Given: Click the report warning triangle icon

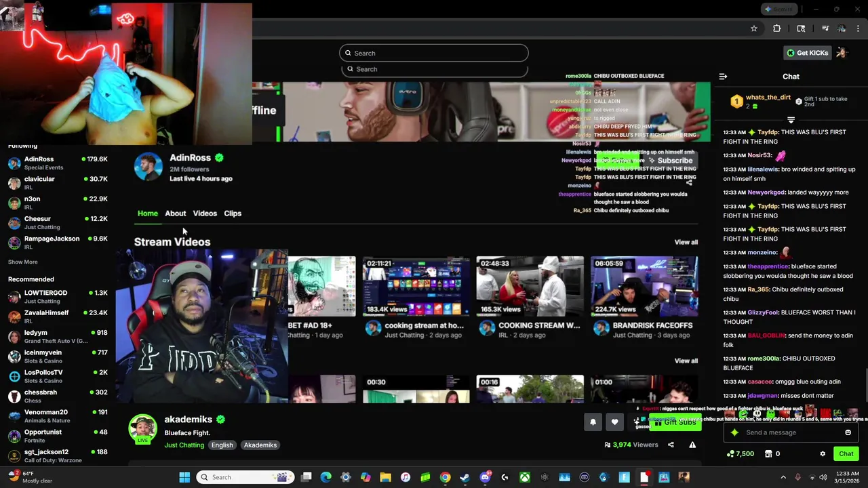Looking at the screenshot, I should [x=692, y=445].
